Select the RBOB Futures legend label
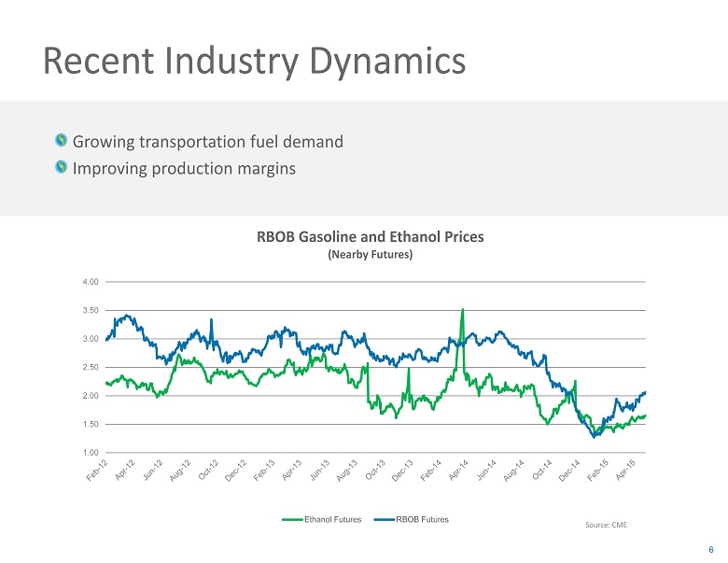This screenshot has width=728, height=563. tap(422, 519)
